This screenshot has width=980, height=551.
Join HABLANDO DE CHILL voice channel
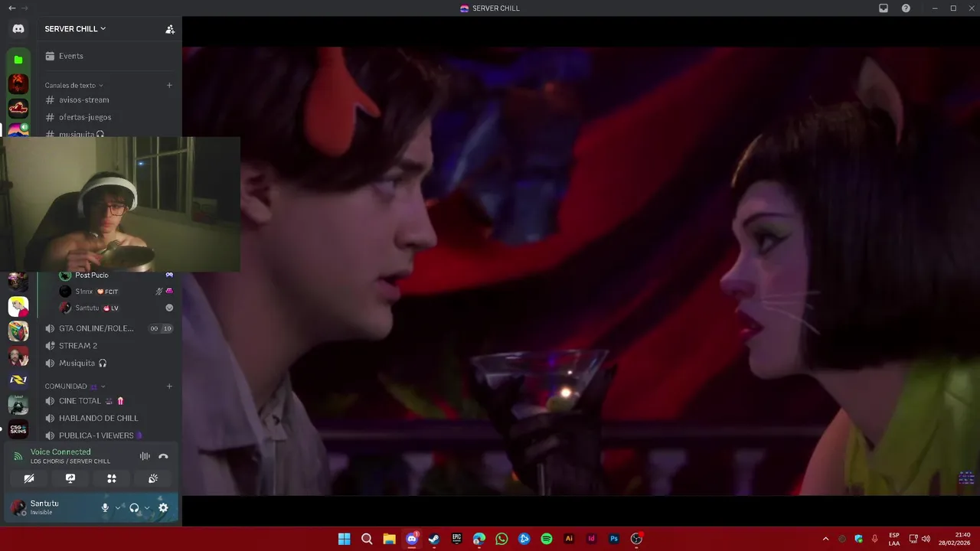coord(109,419)
